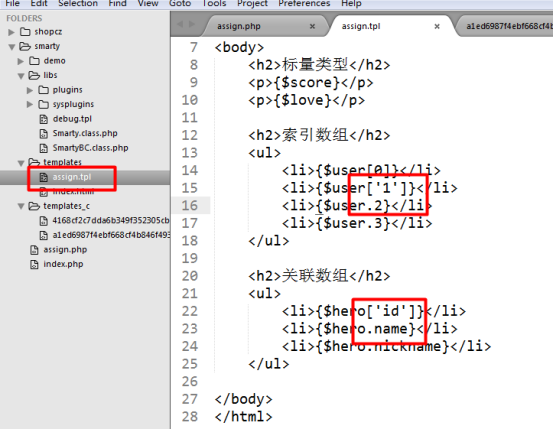Expand the shopcz folder

[11, 32]
